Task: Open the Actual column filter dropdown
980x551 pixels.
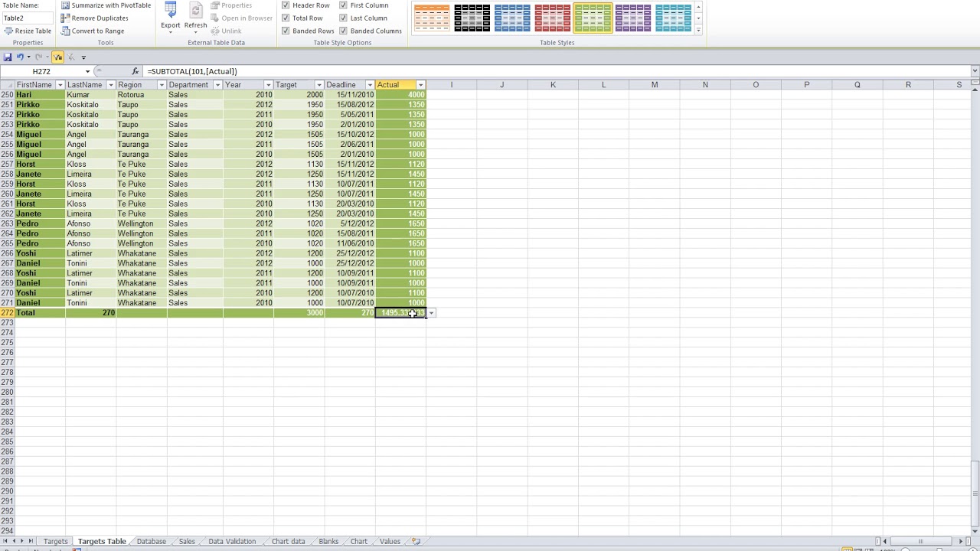Action: (420, 85)
